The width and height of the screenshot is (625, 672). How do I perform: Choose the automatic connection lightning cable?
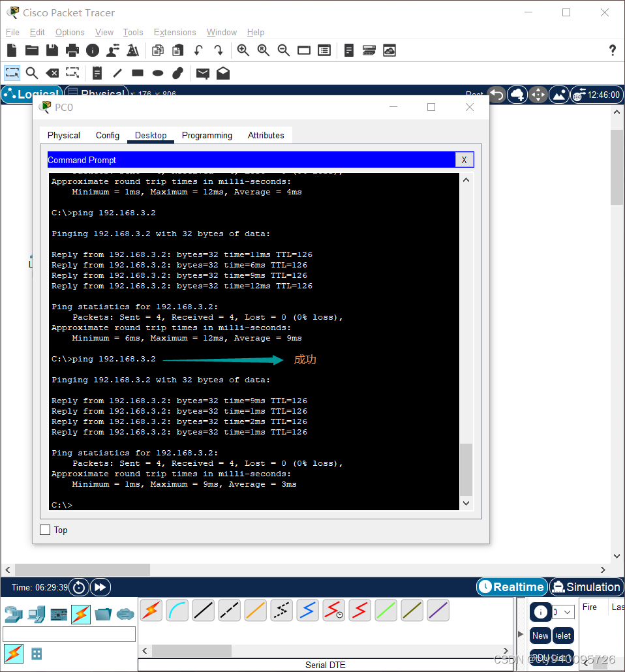tap(151, 610)
